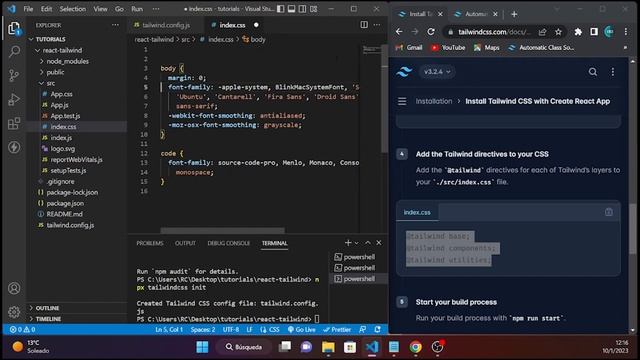Close the terminal panel with X

pos(379,243)
